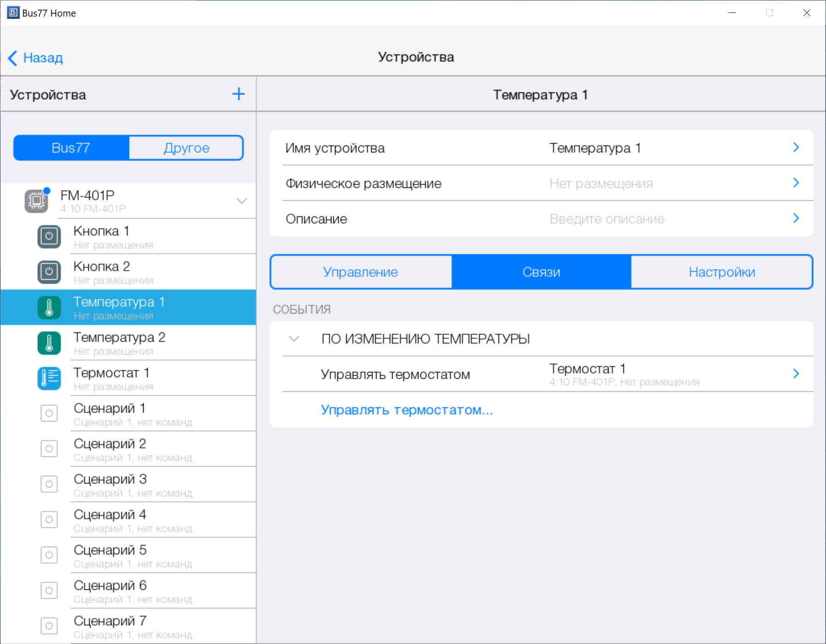
Task: Open Имя устройства edit chevron
Action: pyautogui.click(x=796, y=148)
